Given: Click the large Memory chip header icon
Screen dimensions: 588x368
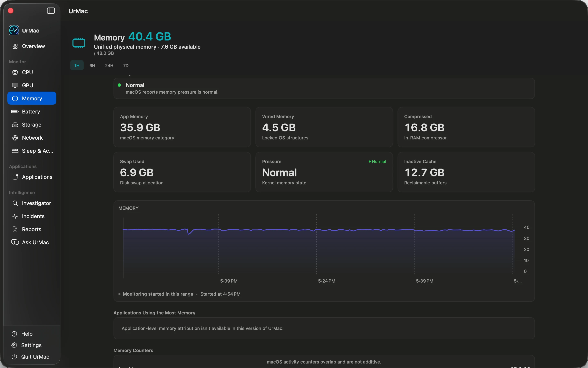Looking at the screenshot, I should click(x=79, y=43).
